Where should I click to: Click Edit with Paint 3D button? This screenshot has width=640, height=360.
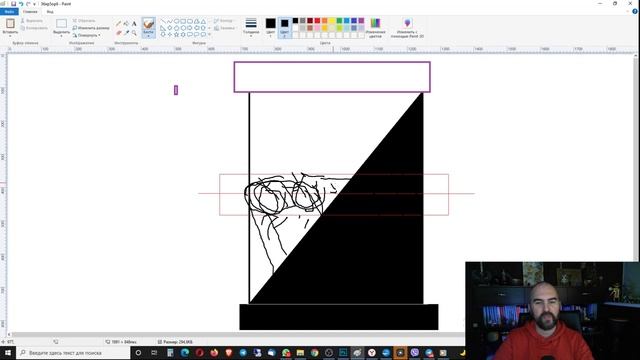click(x=407, y=27)
